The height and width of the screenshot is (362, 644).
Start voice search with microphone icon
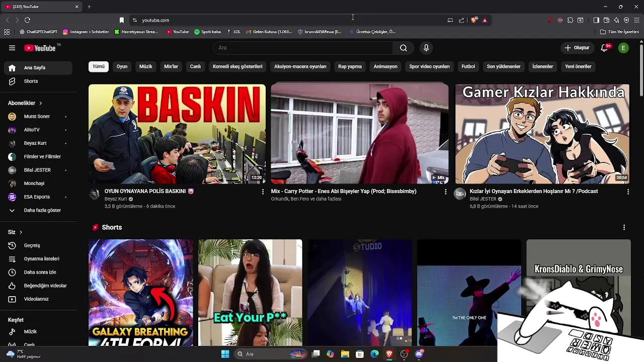pos(426,48)
